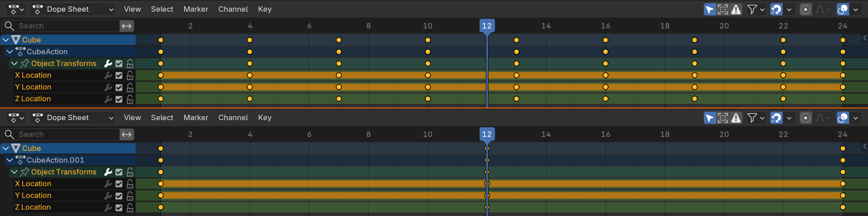The image size is (868, 216).
Task: Open snapping options dropdown in CubeAction.001 editor
Action: coord(789,117)
